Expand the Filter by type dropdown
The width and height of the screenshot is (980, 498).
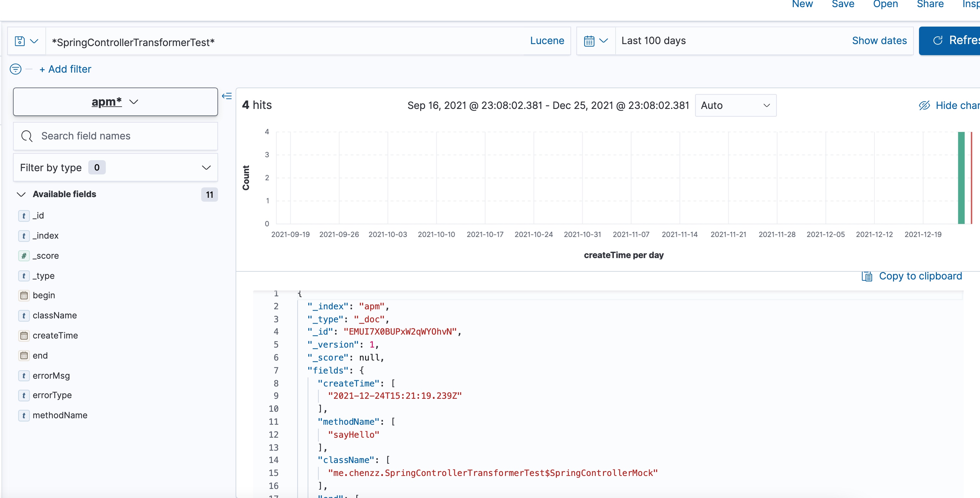click(115, 168)
